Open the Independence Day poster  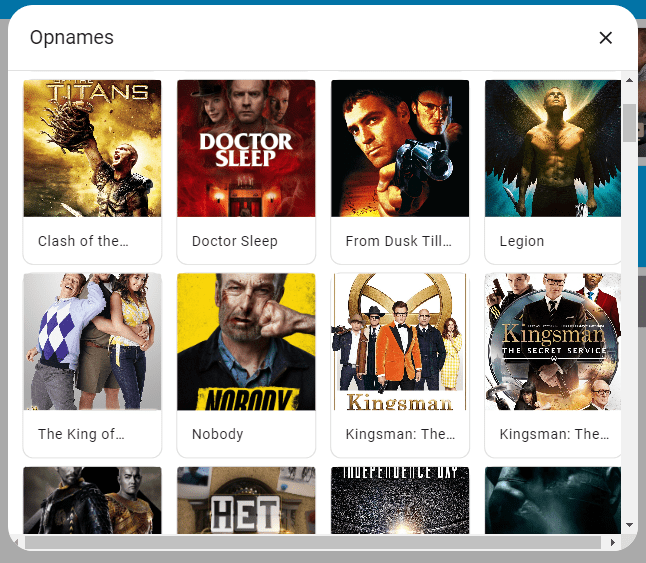400,500
